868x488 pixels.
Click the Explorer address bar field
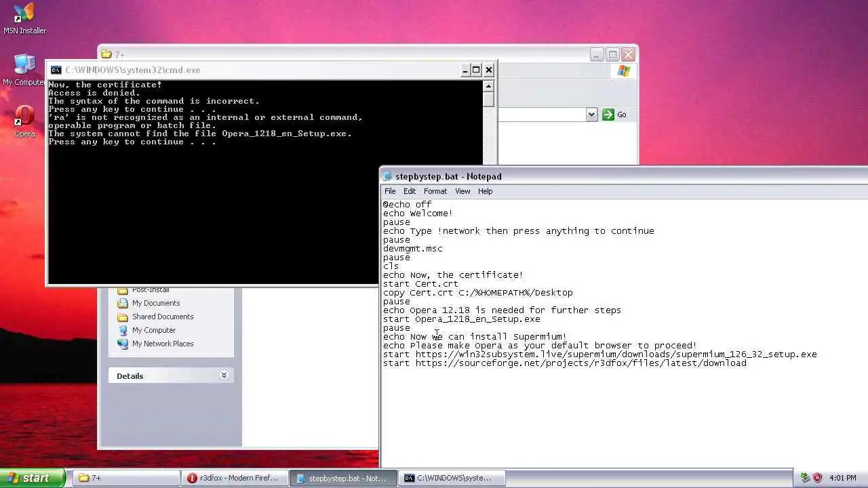point(542,115)
